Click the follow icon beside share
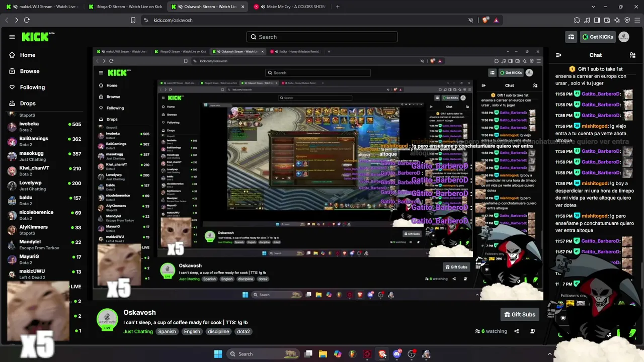 (x=532, y=331)
